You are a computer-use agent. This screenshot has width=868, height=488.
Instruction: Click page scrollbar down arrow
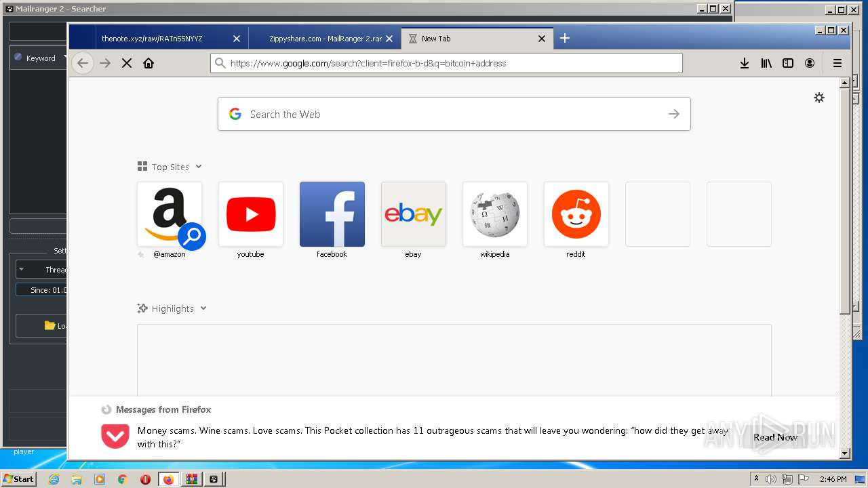tap(844, 453)
